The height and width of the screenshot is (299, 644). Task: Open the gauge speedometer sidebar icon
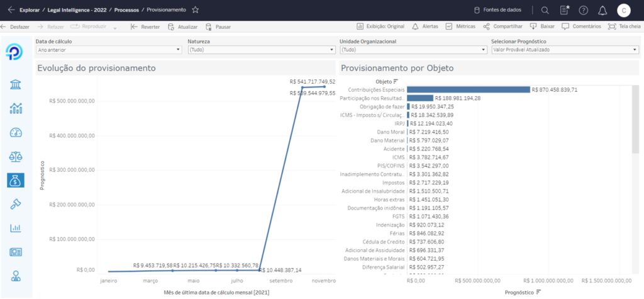[16, 132]
